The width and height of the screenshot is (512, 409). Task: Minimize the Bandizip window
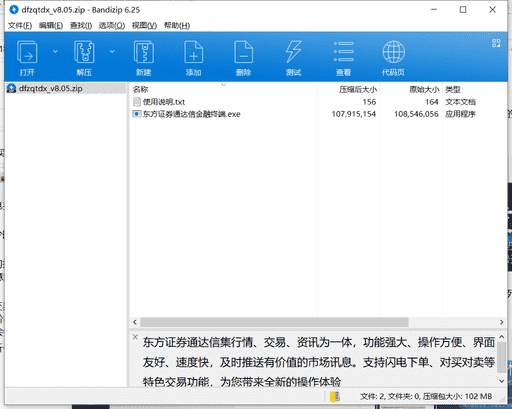coord(434,10)
